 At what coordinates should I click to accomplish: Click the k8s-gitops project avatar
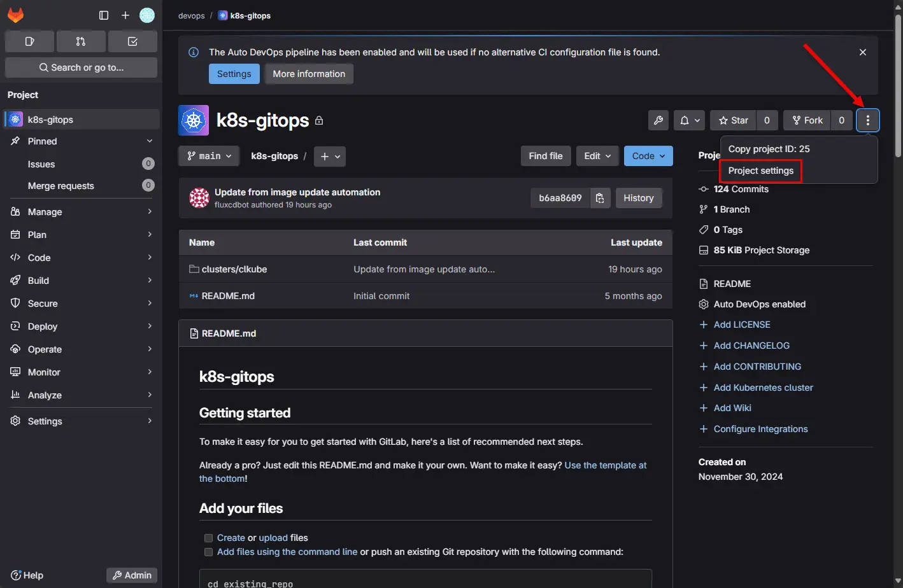[194, 120]
